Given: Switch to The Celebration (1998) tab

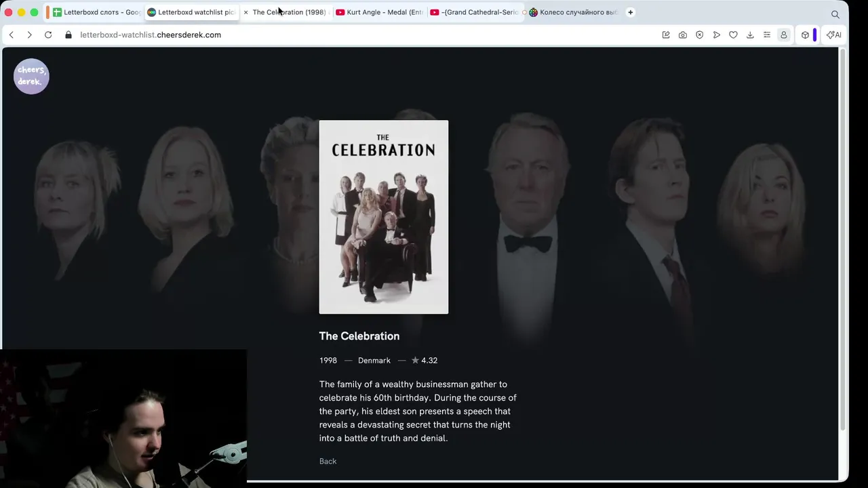Looking at the screenshot, I should pos(289,12).
